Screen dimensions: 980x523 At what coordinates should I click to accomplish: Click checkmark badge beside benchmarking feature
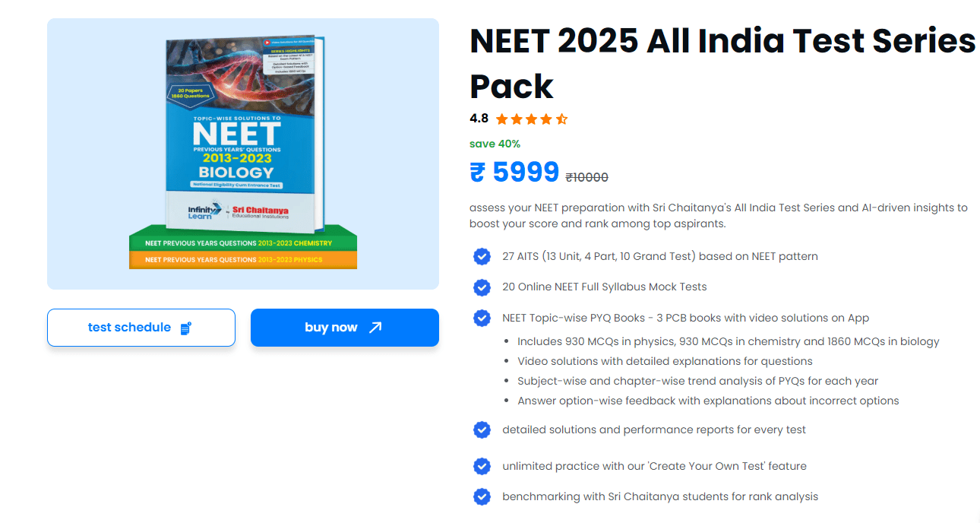click(x=482, y=497)
